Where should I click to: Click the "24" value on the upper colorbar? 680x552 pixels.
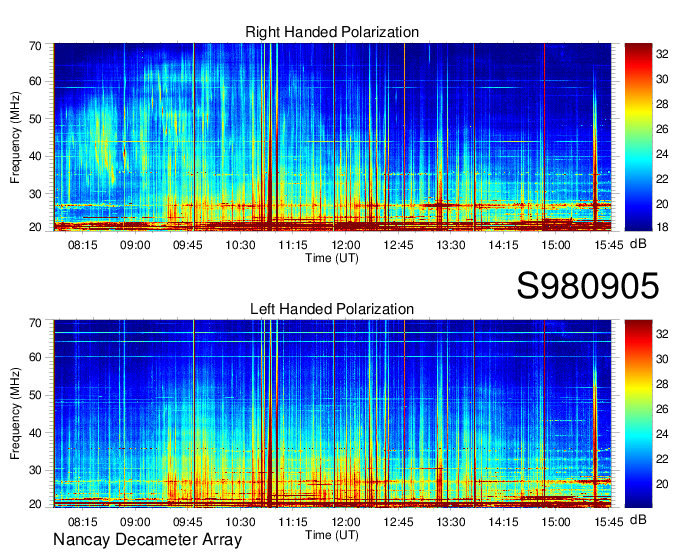[x=662, y=154]
